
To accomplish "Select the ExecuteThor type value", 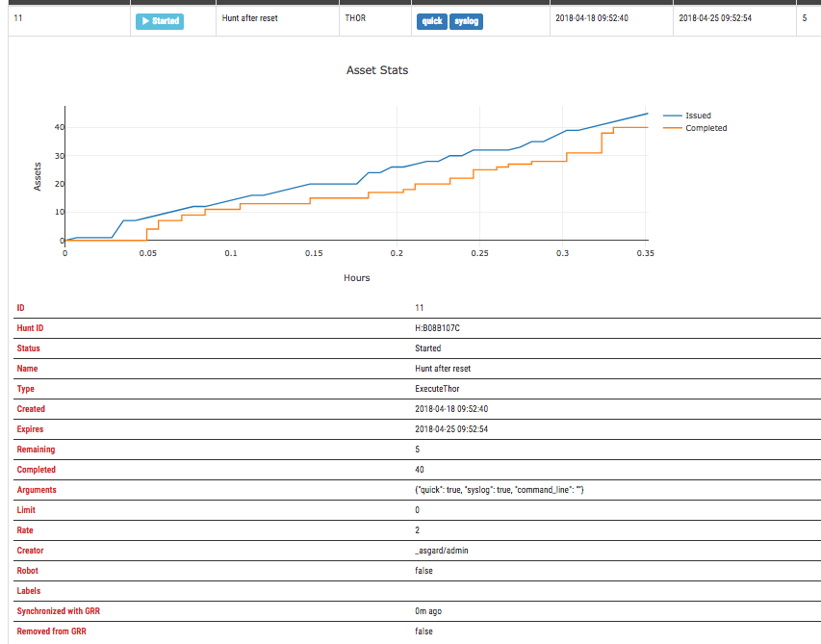I will tap(438, 389).
